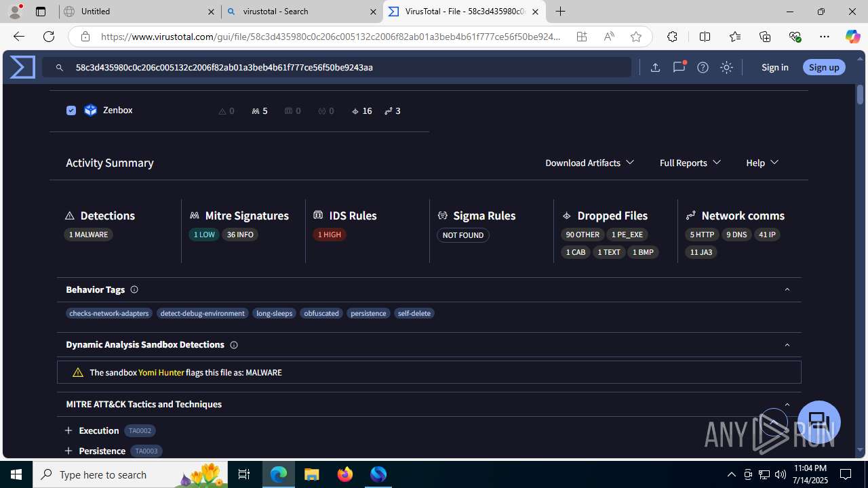868x488 pixels.
Task: Click Zenbox dropped files count 16
Action: 361,110
